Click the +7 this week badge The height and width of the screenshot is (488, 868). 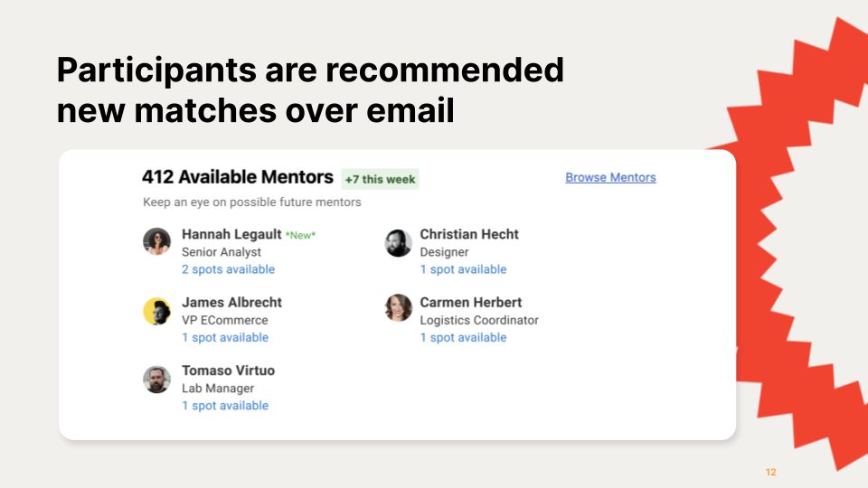pos(381,179)
